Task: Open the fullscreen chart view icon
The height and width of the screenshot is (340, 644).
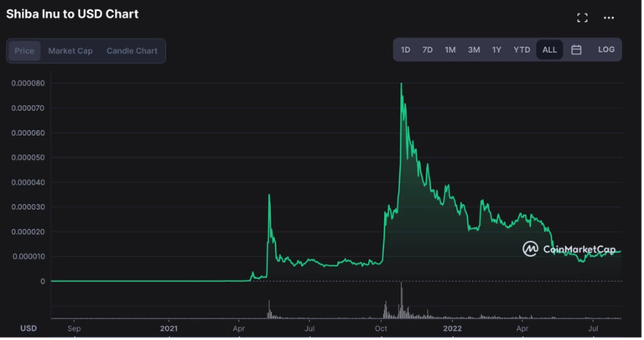Action: tap(582, 18)
